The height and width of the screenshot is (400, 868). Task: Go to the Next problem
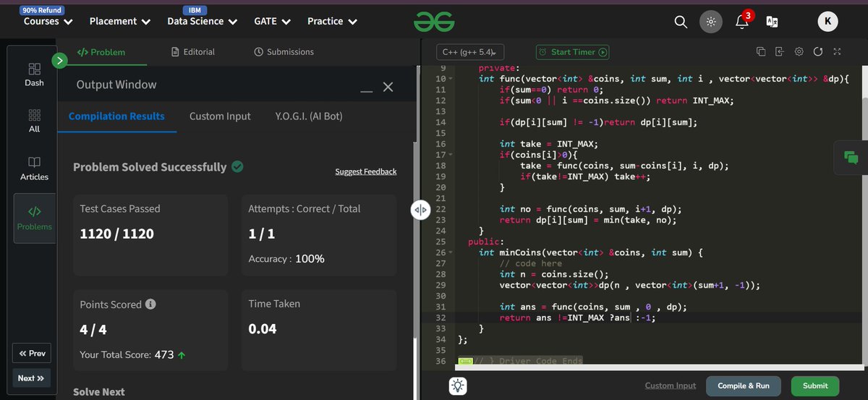pyautogui.click(x=32, y=378)
